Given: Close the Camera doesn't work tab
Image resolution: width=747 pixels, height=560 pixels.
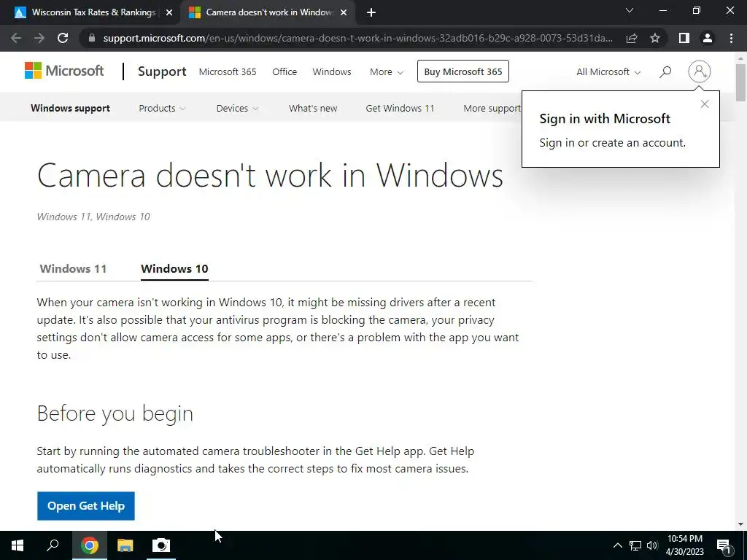Looking at the screenshot, I should point(344,13).
